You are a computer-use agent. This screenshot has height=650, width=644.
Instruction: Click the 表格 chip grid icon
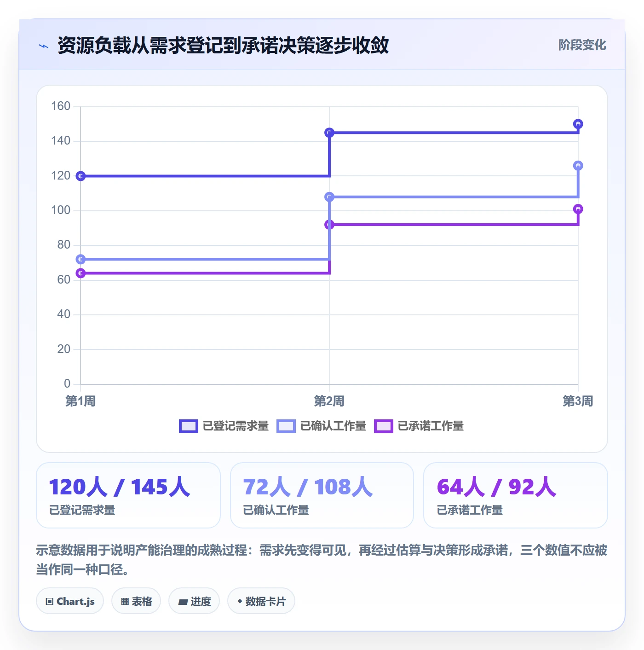125,602
